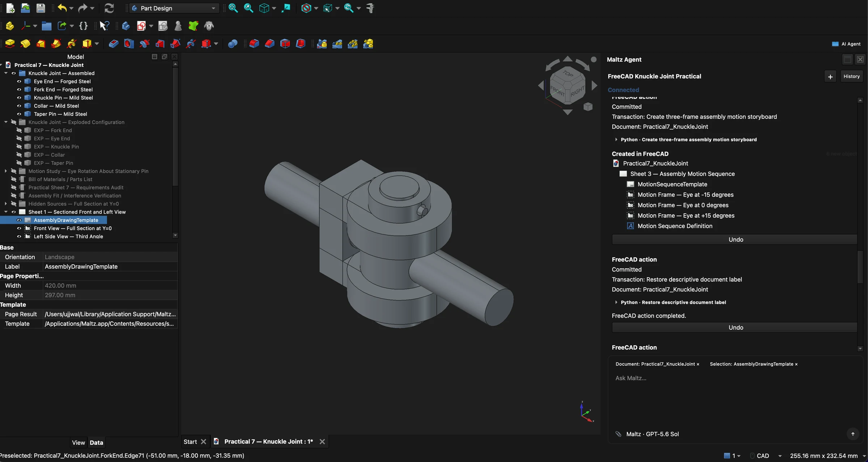This screenshot has height=462, width=868.
Task: Select the Chamfer tool icon
Action: [x=270, y=44]
